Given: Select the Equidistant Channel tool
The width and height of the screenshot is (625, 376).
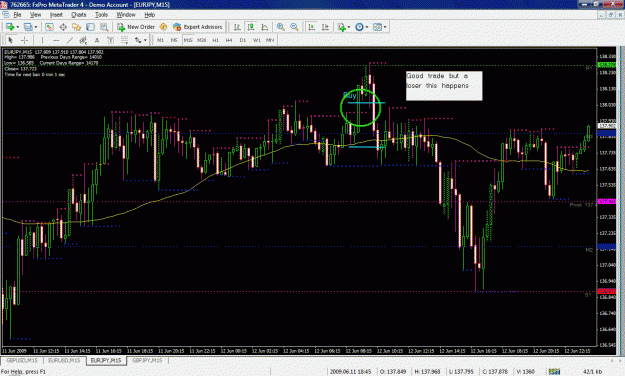Looking at the screenshot, I should tap(83, 40).
